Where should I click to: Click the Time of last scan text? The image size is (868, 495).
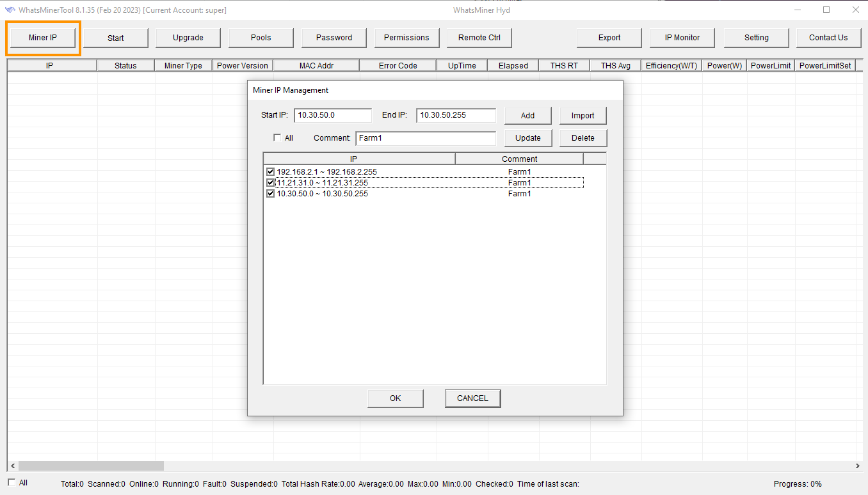548,484
